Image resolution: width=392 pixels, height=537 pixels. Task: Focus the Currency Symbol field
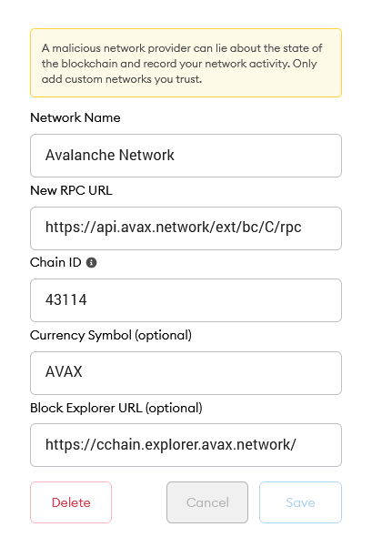(186, 373)
